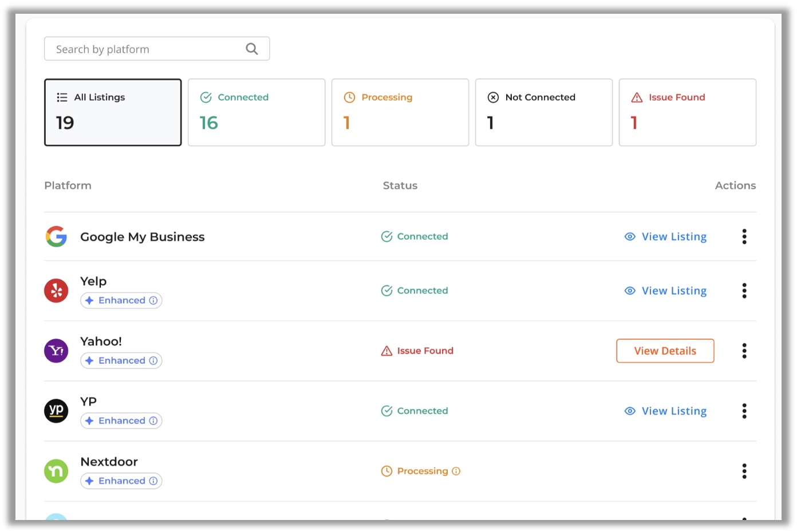View Listing for Google My Business
797x532 pixels.
(665, 236)
